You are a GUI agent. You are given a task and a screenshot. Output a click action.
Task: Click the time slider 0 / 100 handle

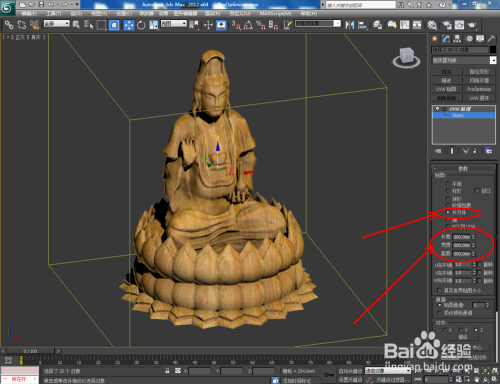click(x=30, y=351)
